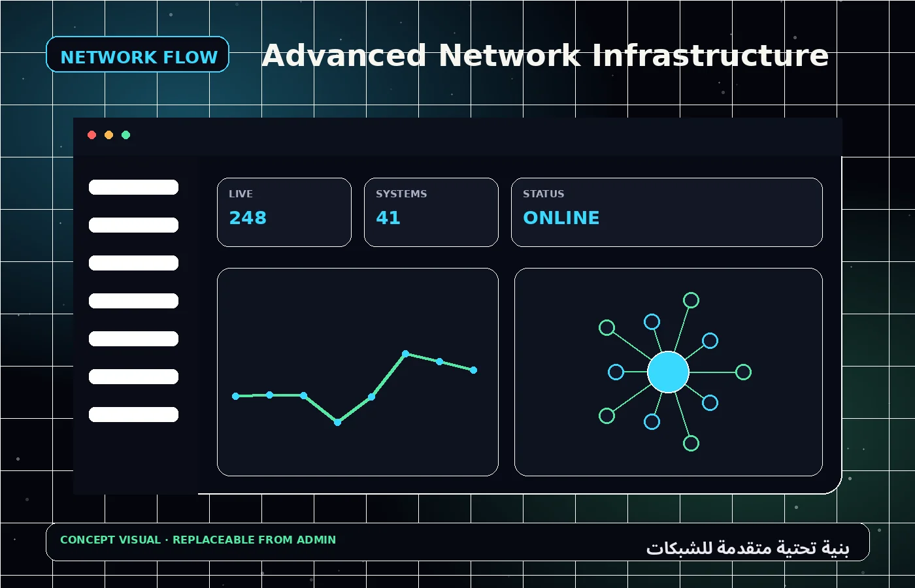Screen dimensions: 915x588
Task: Select the sixth sidebar bar from top
Action: 133,377
